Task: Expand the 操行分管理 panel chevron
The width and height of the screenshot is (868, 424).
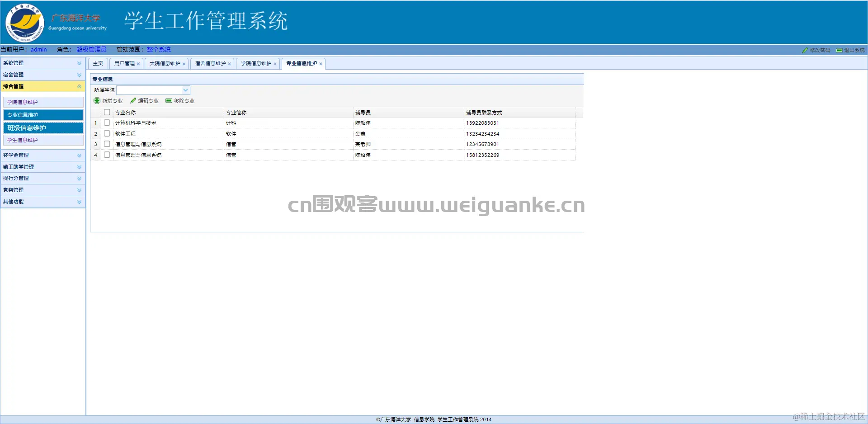Action: (79, 178)
